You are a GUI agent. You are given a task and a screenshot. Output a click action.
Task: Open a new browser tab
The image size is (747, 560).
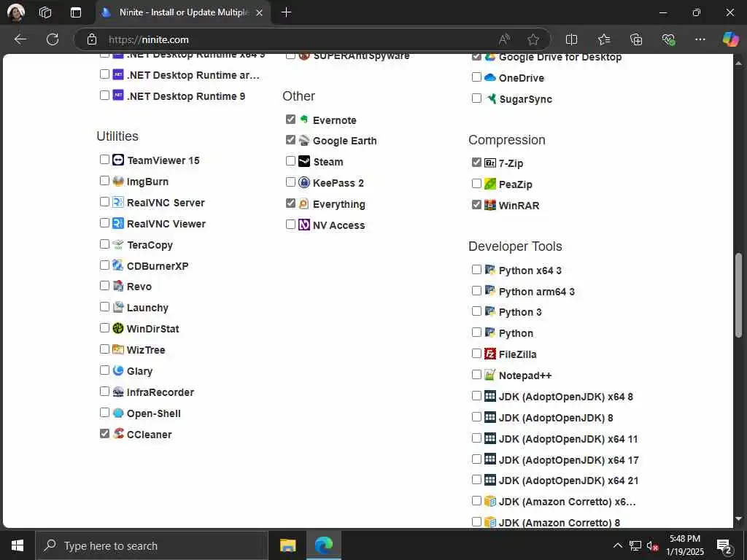click(x=286, y=12)
